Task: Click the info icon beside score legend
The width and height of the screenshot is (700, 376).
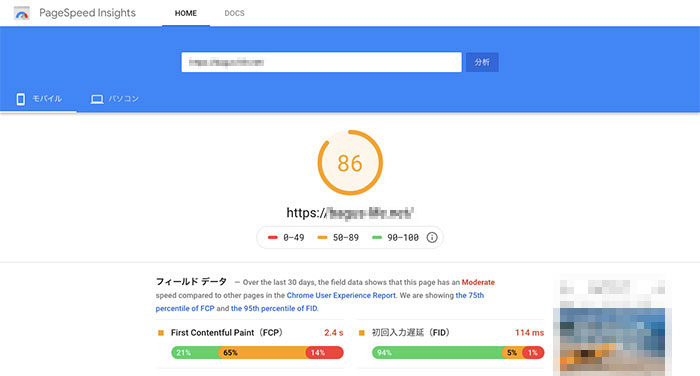Action: (x=432, y=238)
